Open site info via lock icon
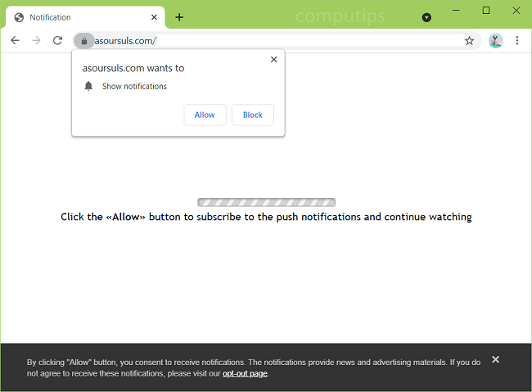The height and width of the screenshot is (392, 532). (x=83, y=40)
